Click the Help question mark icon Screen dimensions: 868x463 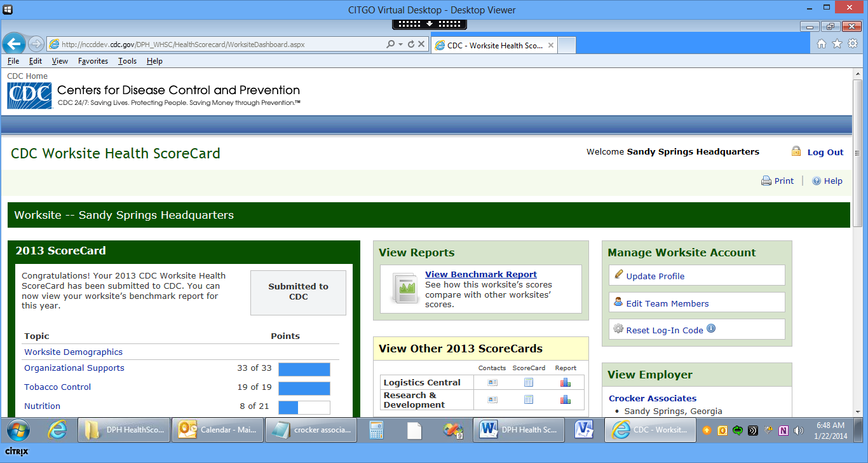tap(817, 181)
